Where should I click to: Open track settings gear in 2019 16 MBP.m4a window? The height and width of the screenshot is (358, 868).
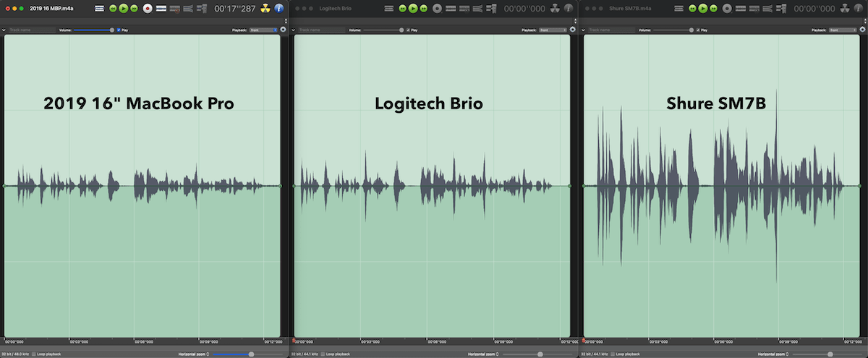pyautogui.click(x=283, y=30)
